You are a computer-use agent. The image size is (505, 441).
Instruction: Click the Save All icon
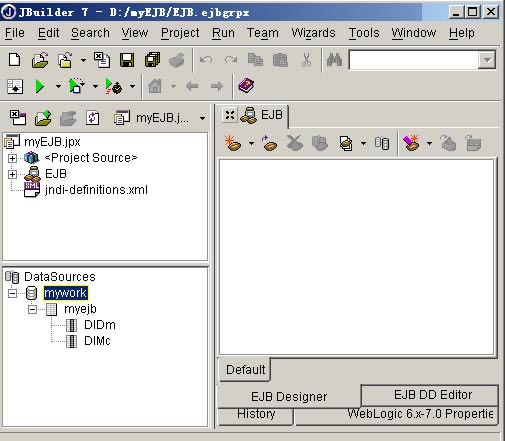click(x=152, y=60)
